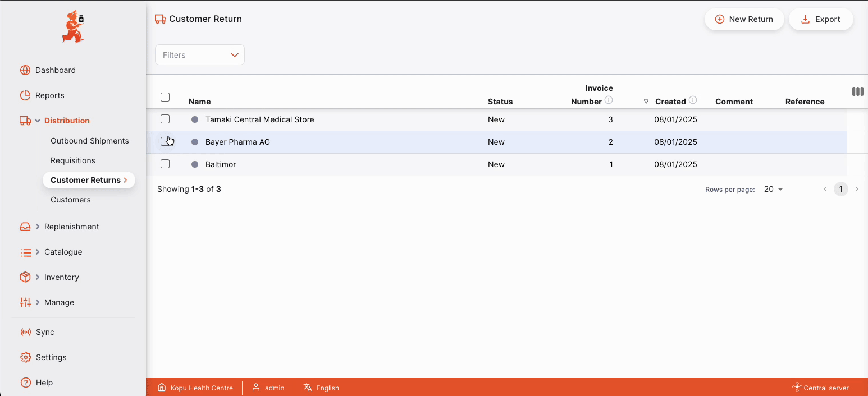Click the Central server label in footer
Image resolution: width=868 pixels, height=396 pixels.
826,388
